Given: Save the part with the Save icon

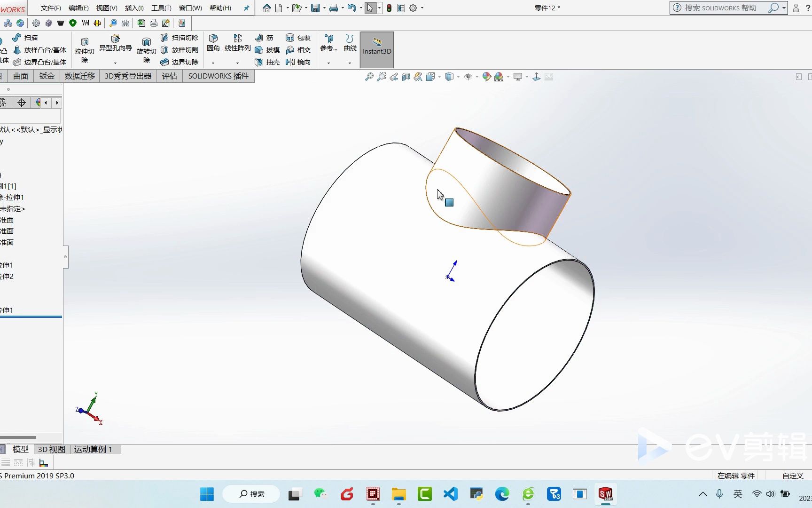Looking at the screenshot, I should (315, 8).
